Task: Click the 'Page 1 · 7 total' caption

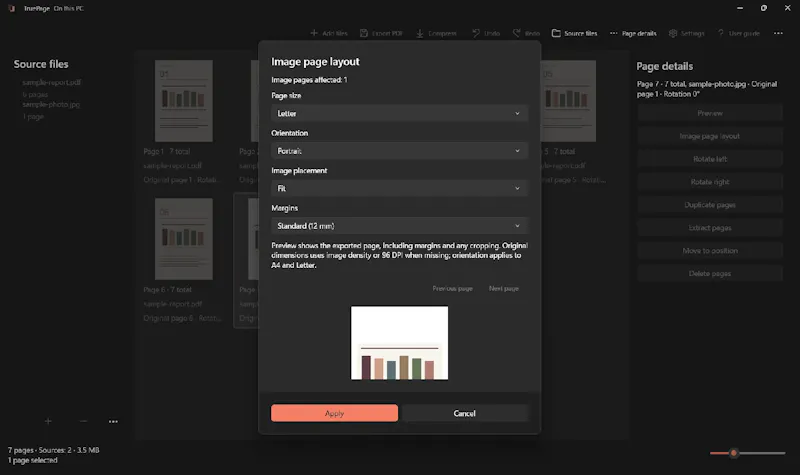Action: point(167,152)
